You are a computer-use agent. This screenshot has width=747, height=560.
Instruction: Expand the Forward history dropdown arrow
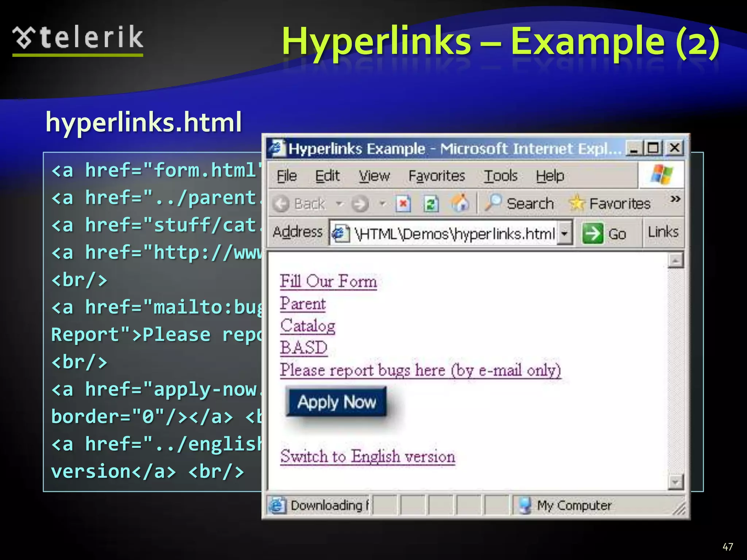click(383, 203)
